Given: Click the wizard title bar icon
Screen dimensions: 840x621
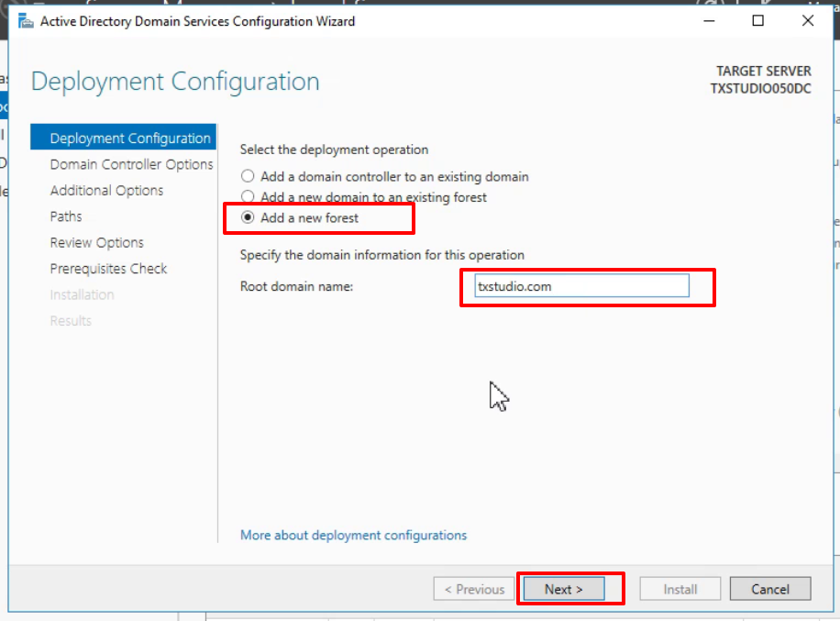Looking at the screenshot, I should [25, 21].
